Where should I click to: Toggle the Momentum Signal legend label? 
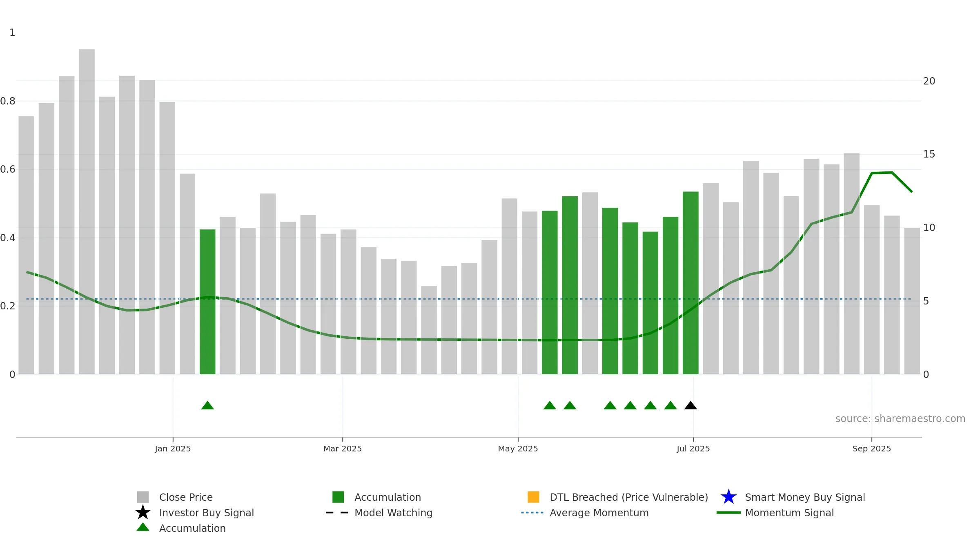(789, 513)
